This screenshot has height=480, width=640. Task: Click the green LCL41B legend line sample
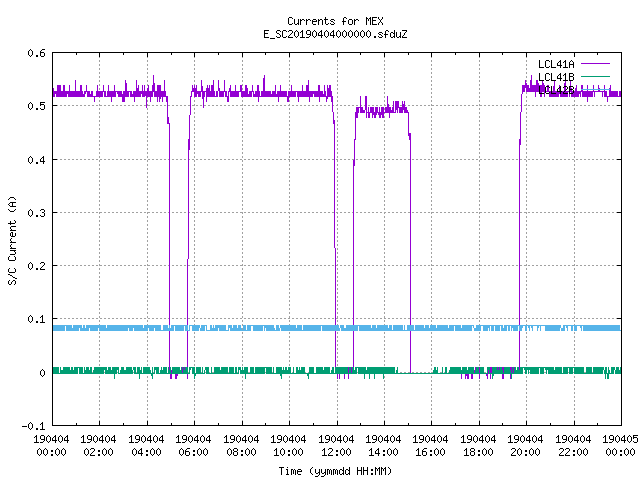tap(595, 76)
